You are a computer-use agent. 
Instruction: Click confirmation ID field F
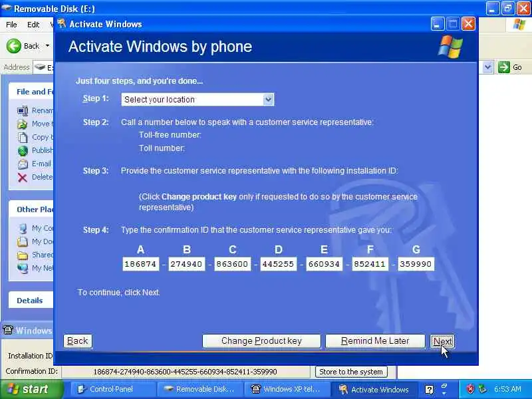370,264
